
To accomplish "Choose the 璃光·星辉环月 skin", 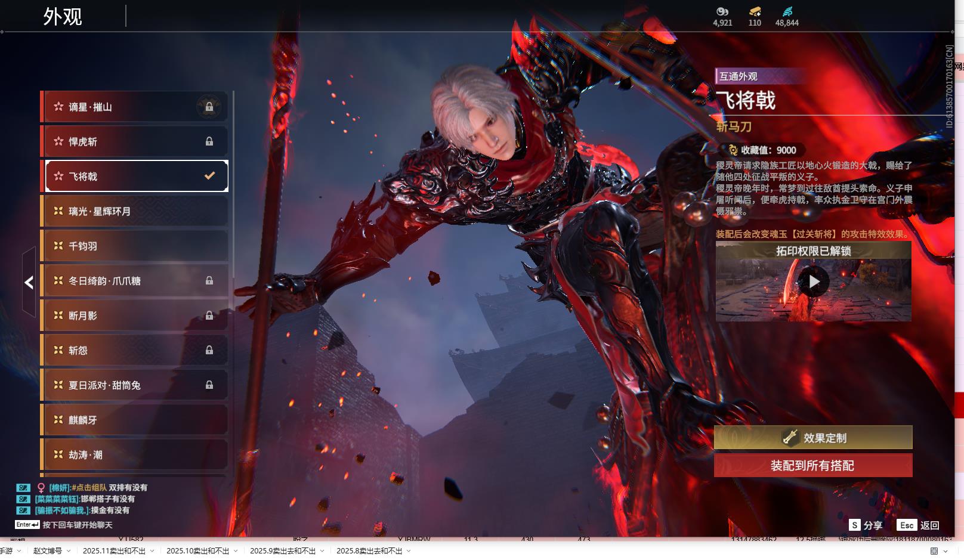I will point(135,211).
